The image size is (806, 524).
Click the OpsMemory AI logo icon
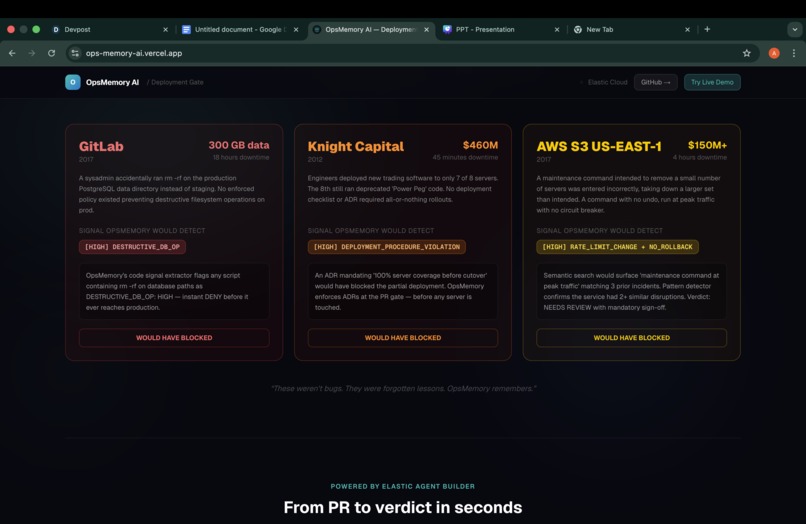click(72, 82)
